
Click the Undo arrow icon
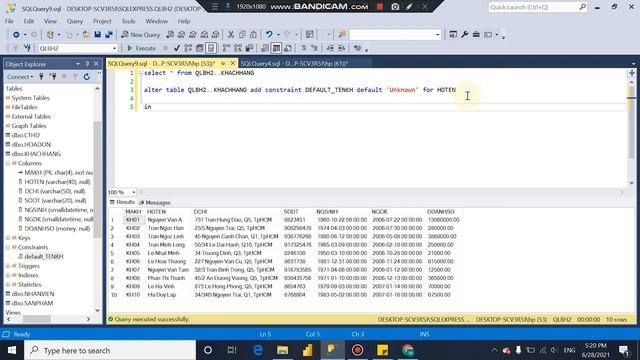269,35
